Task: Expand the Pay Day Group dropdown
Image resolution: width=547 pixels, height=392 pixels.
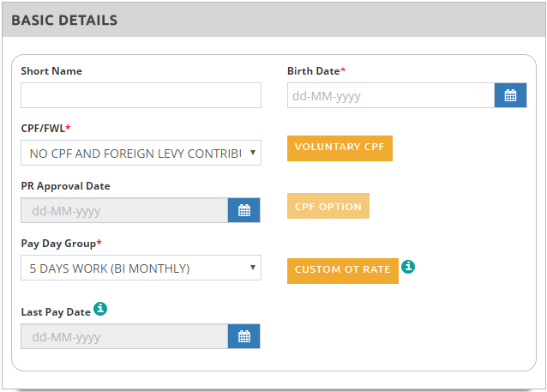Action: [x=141, y=268]
